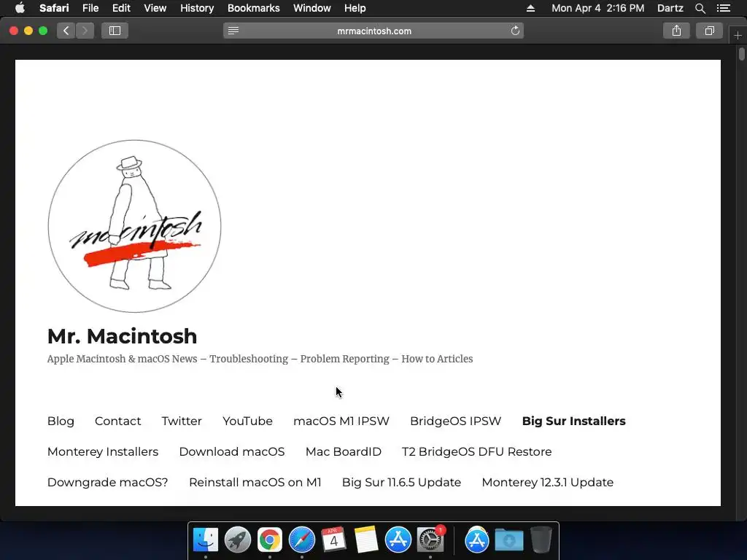747x560 pixels.
Task: Click the page vertical scrollbar thumb
Action: [742, 53]
